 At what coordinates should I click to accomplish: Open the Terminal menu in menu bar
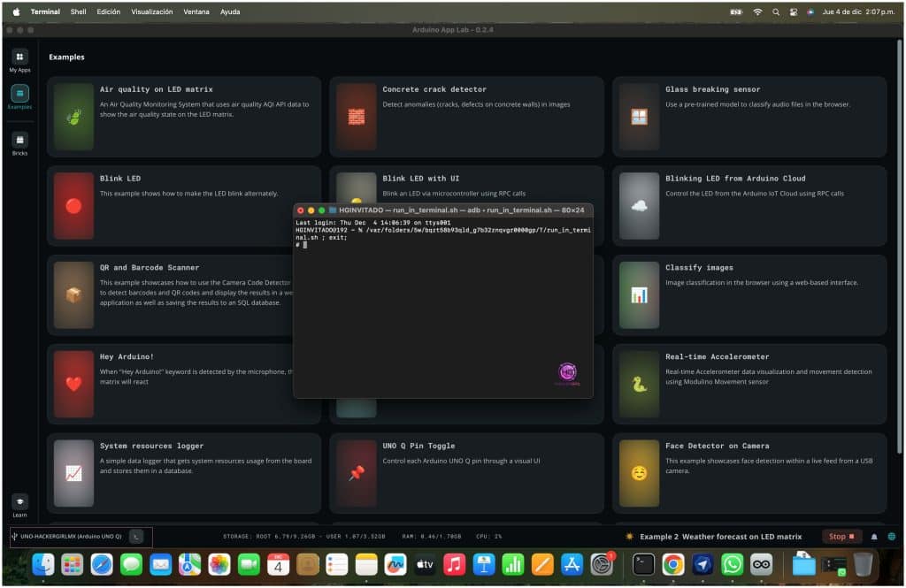pyautogui.click(x=45, y=11)
